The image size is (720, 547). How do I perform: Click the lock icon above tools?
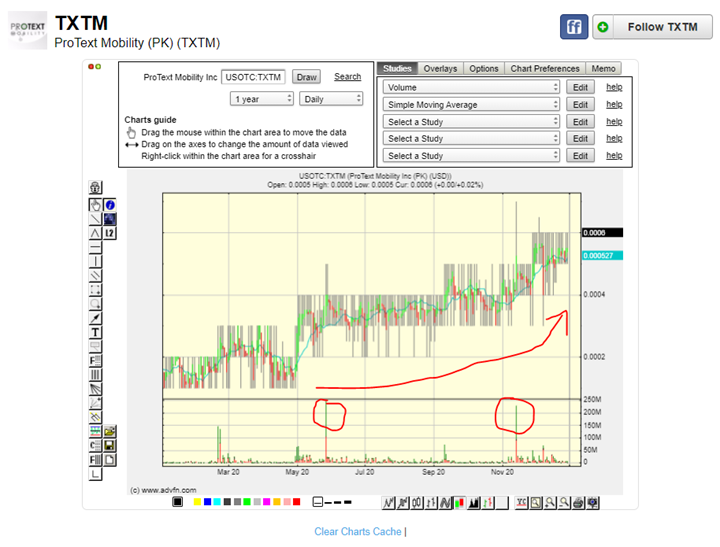(x=95, y=187)
